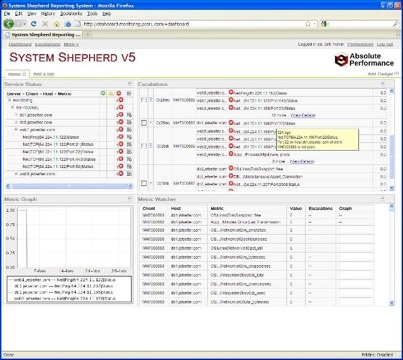This screenshot has width=403, height=360.
Task: Open the Back history dropdown arrow
Action: (x=24, y=24)
